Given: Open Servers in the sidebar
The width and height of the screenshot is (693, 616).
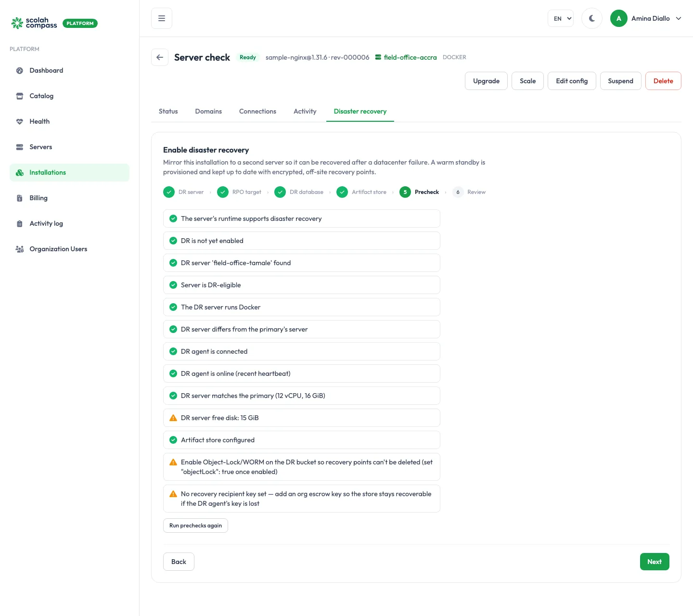Looking at the screenshot, I should click(x=69, y=147).
